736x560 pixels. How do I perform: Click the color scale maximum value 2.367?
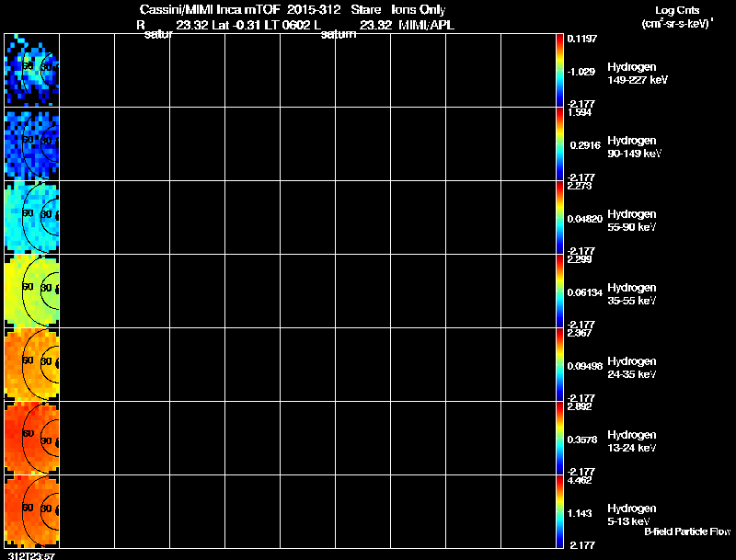(580, 333)
